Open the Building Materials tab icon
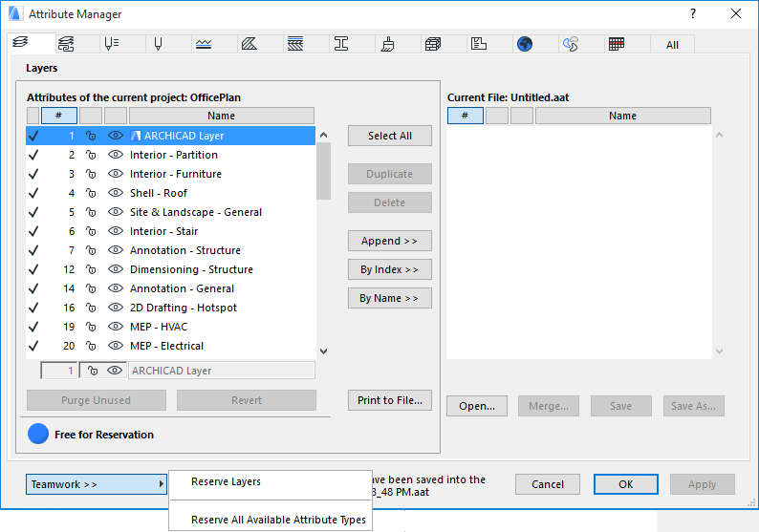This screenshot has height=532, width=759. 433,44
